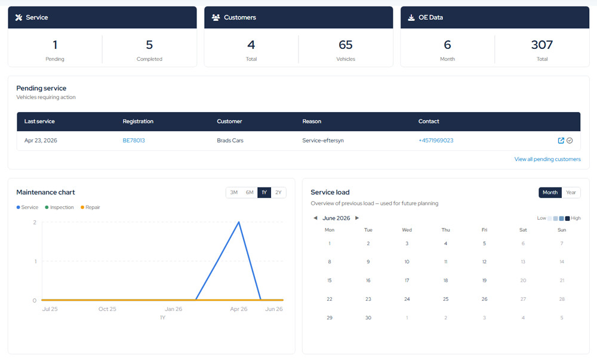Viewport: 597px width, 364px height.
Task: Select the 3M chart range
Action: point(234,192)
